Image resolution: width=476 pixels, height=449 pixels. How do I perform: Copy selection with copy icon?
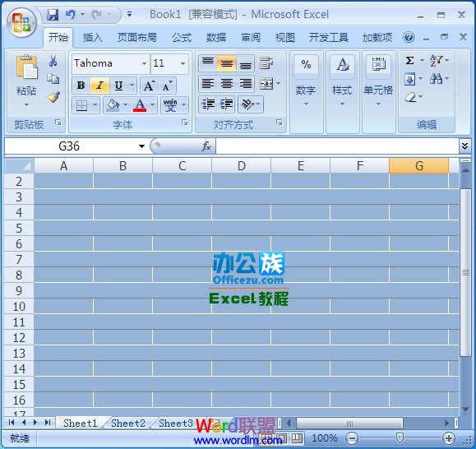tap(53, 79)
